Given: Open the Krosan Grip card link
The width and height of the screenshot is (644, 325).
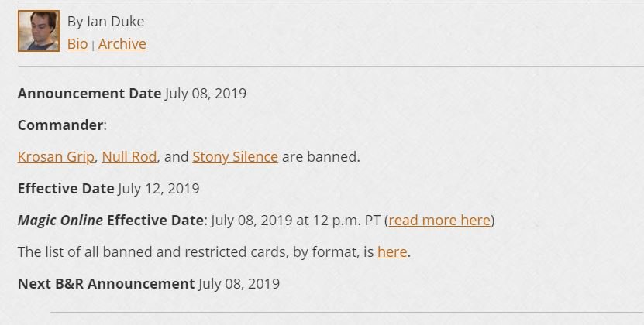Looking at the screenshot, I should (57, 157).
